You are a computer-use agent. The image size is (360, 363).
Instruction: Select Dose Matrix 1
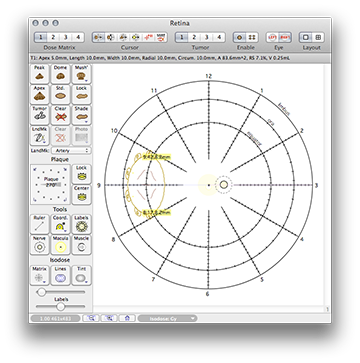pyautogui.click(x=41, y=37)
